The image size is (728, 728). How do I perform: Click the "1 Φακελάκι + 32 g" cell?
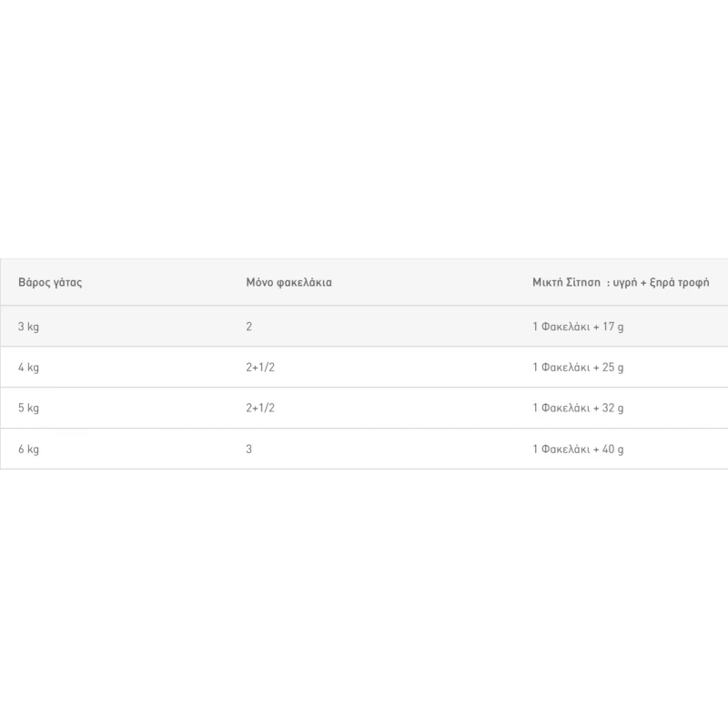pos(578,409)
